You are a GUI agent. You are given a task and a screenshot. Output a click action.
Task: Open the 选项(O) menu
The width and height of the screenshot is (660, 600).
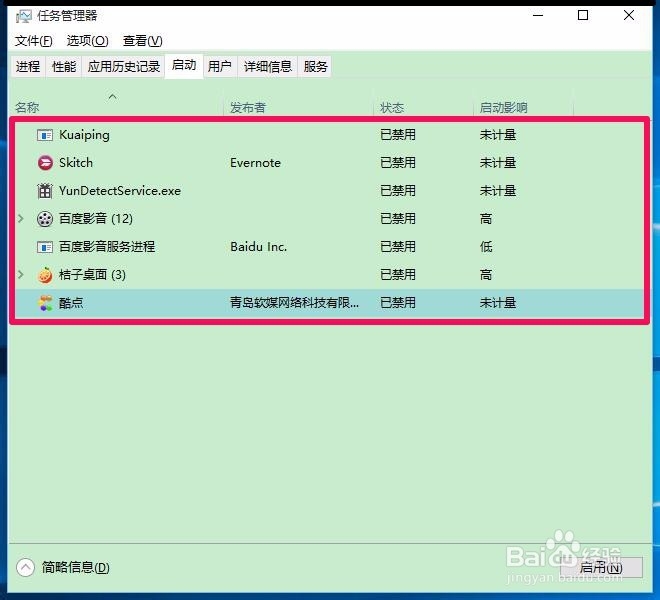88,41
